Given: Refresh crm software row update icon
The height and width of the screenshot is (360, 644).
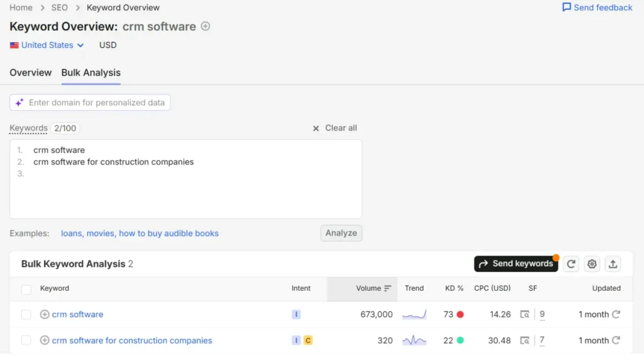Looking at the screenshot, I should click(616, 315).
